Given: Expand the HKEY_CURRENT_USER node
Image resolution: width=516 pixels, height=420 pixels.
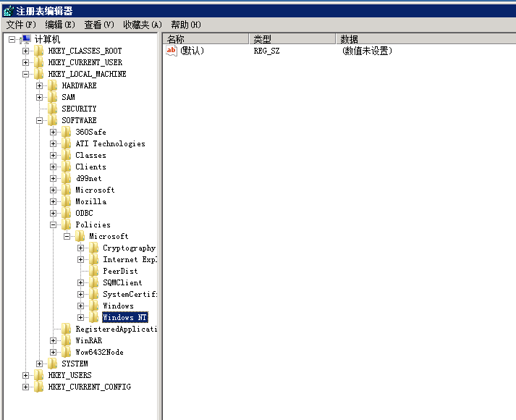Looking at the screenshot, I should [26, 62].
